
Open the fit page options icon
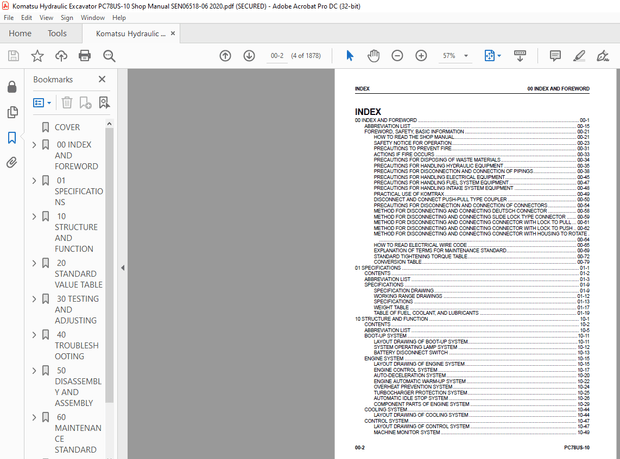[490, 56]
